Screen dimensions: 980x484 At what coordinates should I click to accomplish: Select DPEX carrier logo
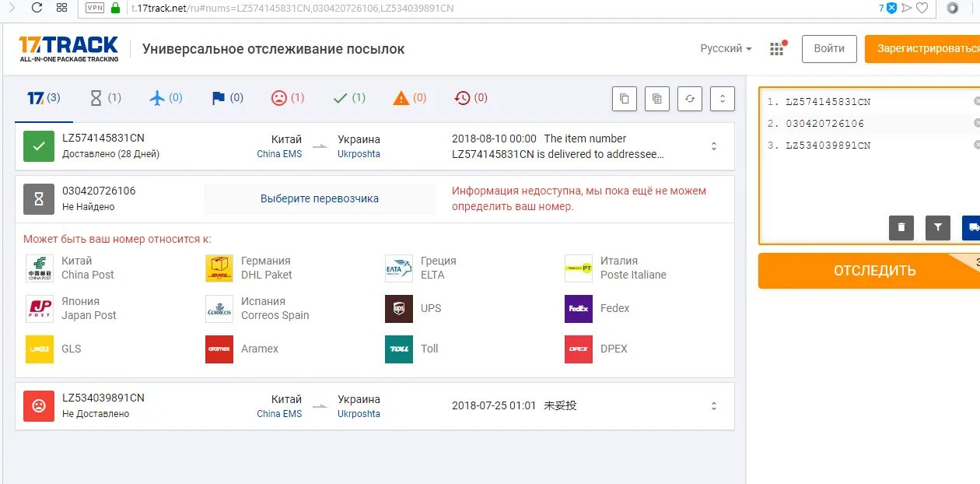click(x=579, y=349)
